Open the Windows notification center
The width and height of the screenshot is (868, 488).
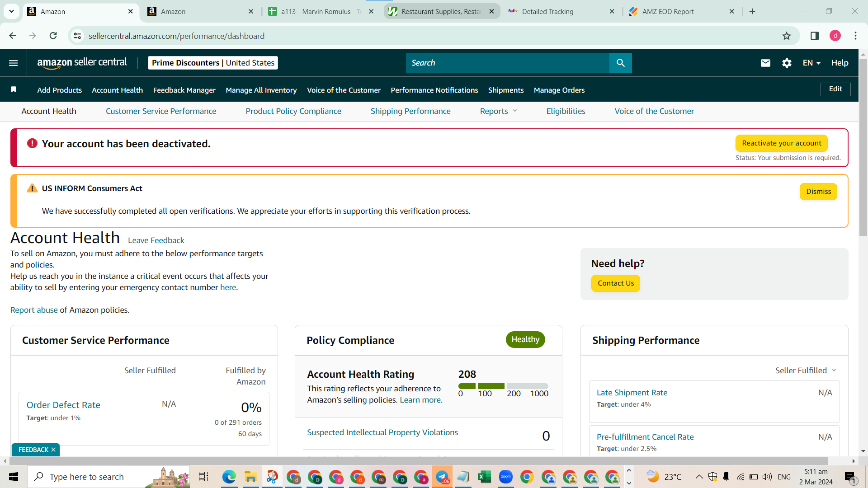click(x=850, y=477)
